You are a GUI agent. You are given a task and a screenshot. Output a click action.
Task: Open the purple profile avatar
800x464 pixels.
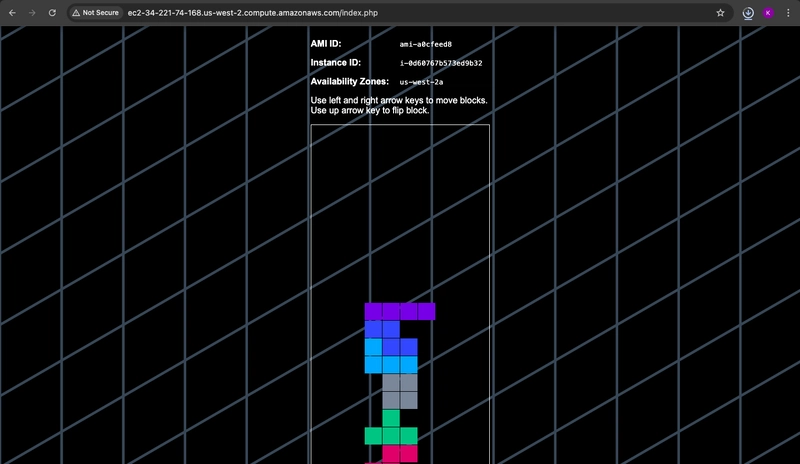click(x=768, y=13)
